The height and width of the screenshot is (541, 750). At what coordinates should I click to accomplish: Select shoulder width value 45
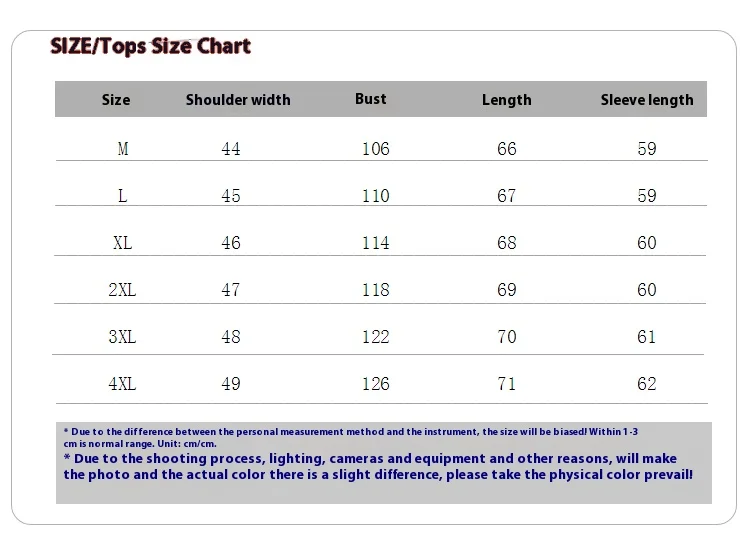pos(231,196)
